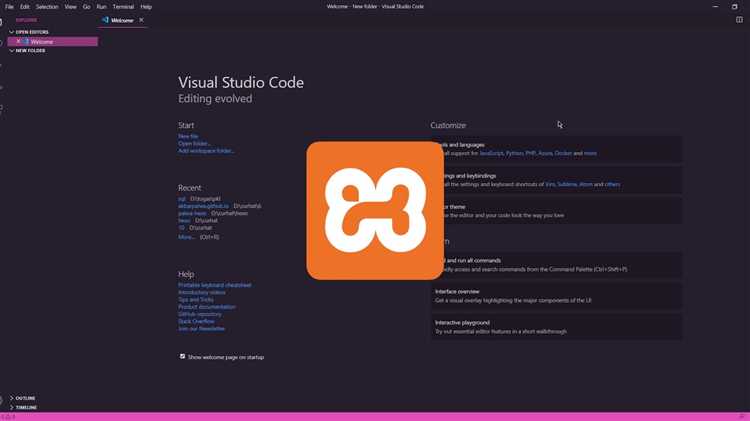
Task: Click the Add workspace folder... link
Action: click(206, 151)
